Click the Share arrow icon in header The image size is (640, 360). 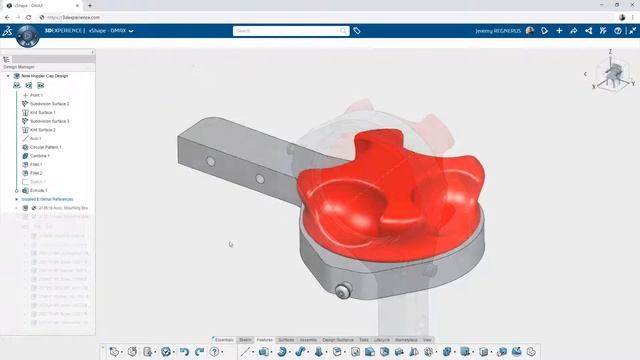pyautogui.click(x=573, y=31)
